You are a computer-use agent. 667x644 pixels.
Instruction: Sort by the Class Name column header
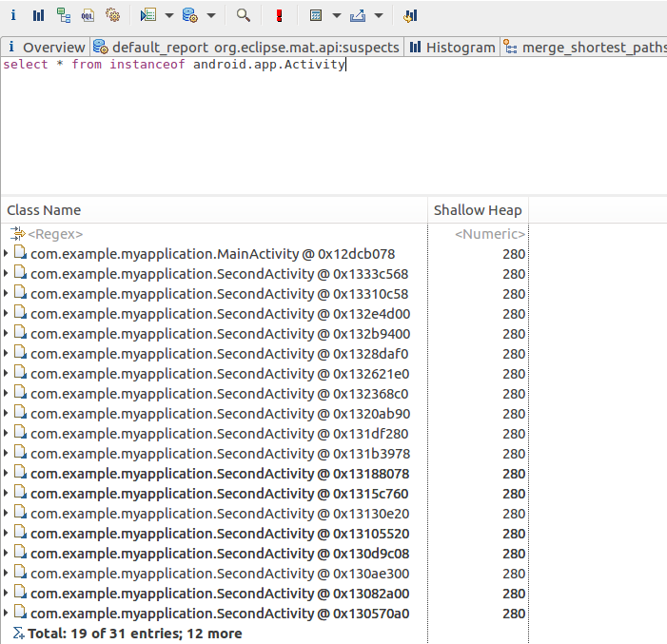point(214,210)
